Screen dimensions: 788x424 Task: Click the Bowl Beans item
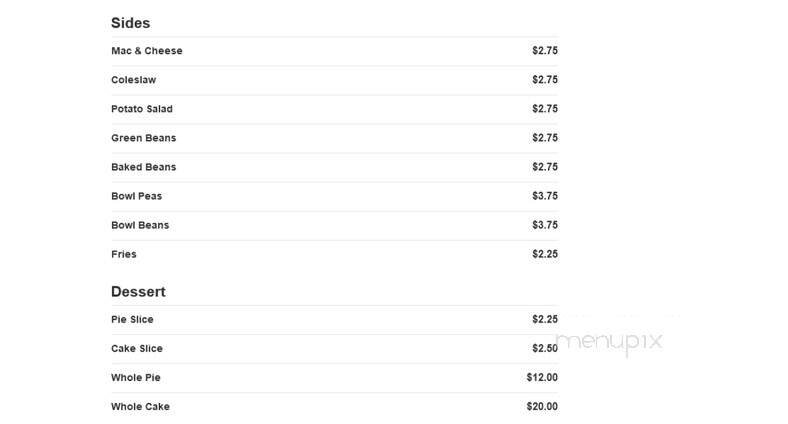pos(140,225)
